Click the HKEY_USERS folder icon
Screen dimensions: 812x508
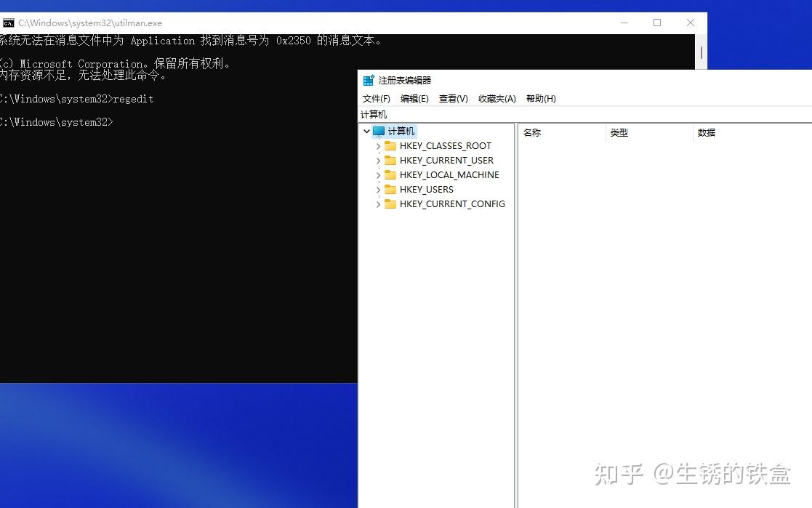390,190
